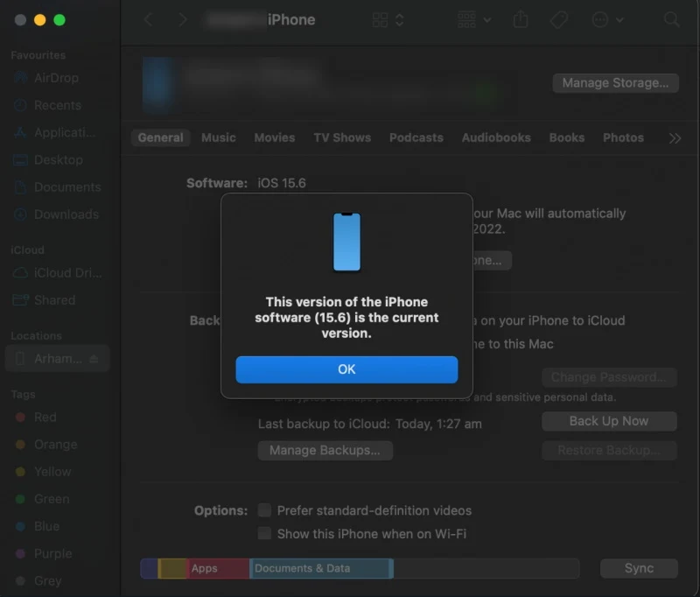Open Finder search magnifier
This screenshot has width=700, height=597.
click(x=671, y=19)
